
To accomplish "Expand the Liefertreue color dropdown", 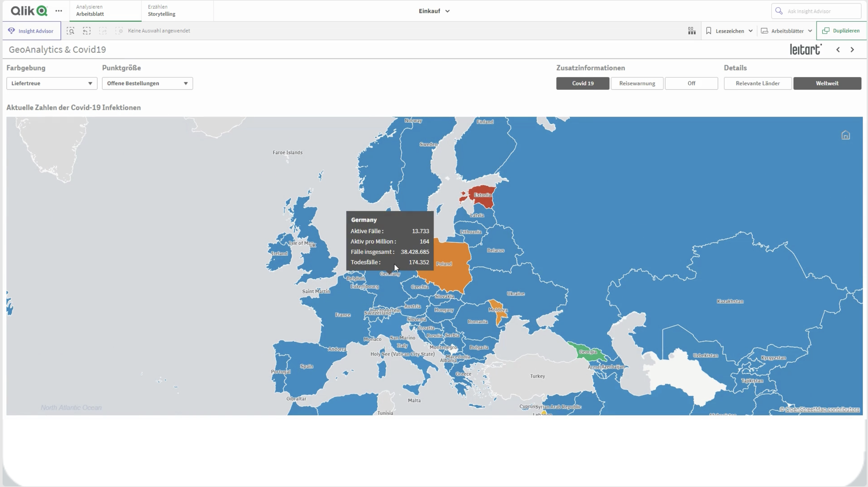I will click(x=52, y=83).
